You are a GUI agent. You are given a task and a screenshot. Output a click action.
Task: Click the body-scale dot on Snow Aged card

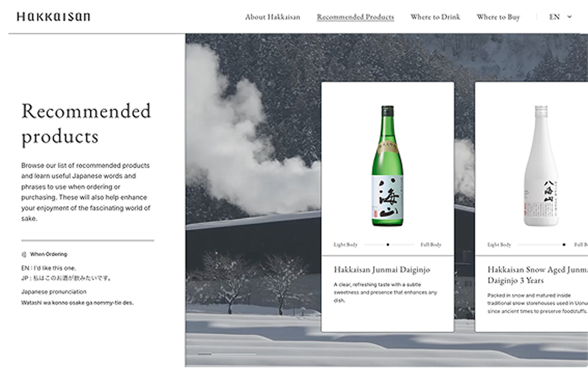(x=563, y=244)
